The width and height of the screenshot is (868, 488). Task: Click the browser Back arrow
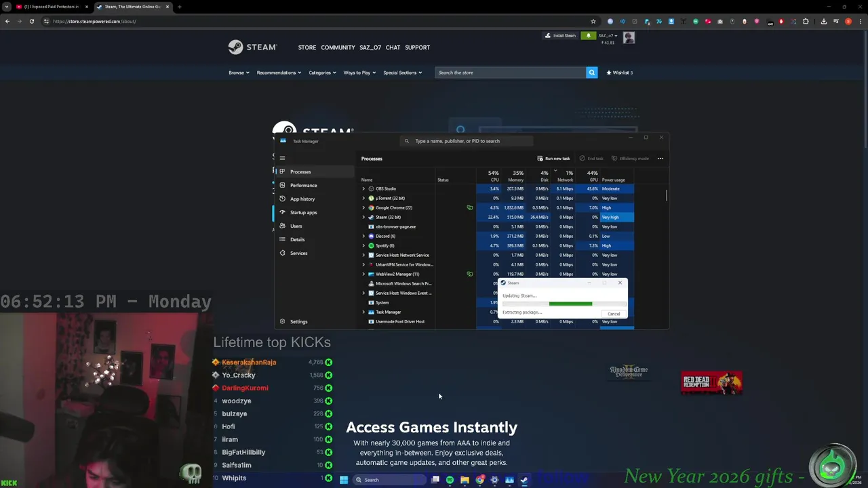(x=7, y=21)
